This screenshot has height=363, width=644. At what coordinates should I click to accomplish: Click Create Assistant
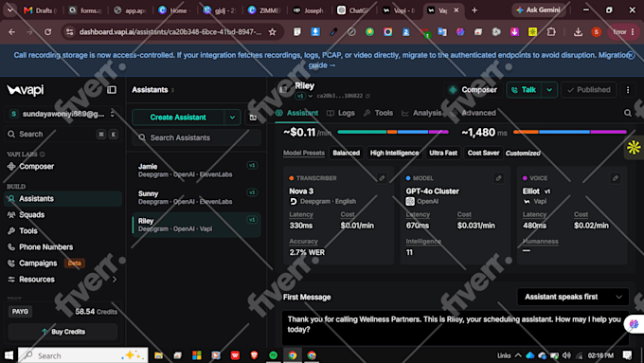click(178, 118)
